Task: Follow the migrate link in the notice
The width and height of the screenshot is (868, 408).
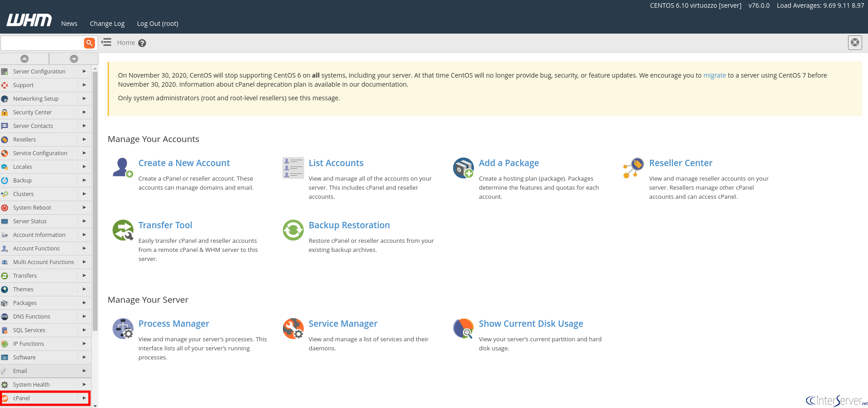Action: (715, 75)
